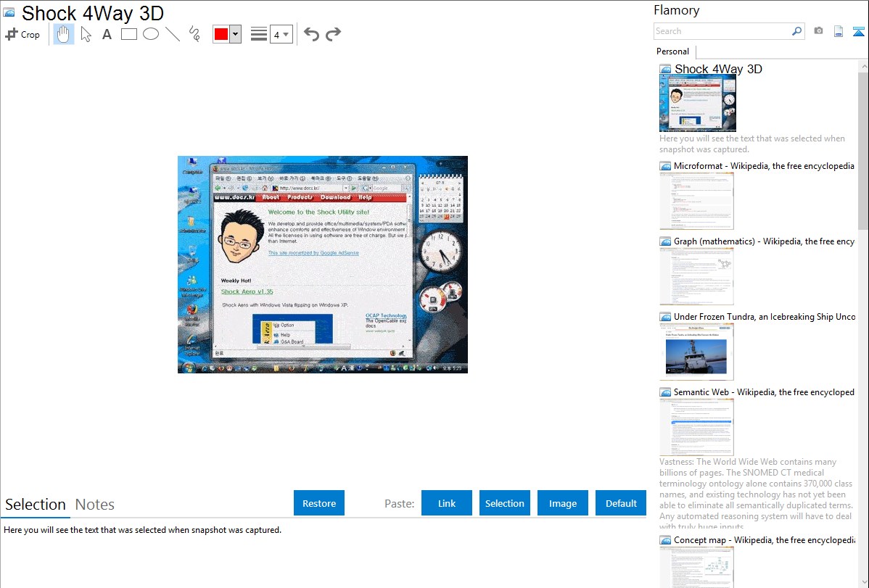Paste as Selection
Screen dimensions: 869x588
click(x=505, y=503)
